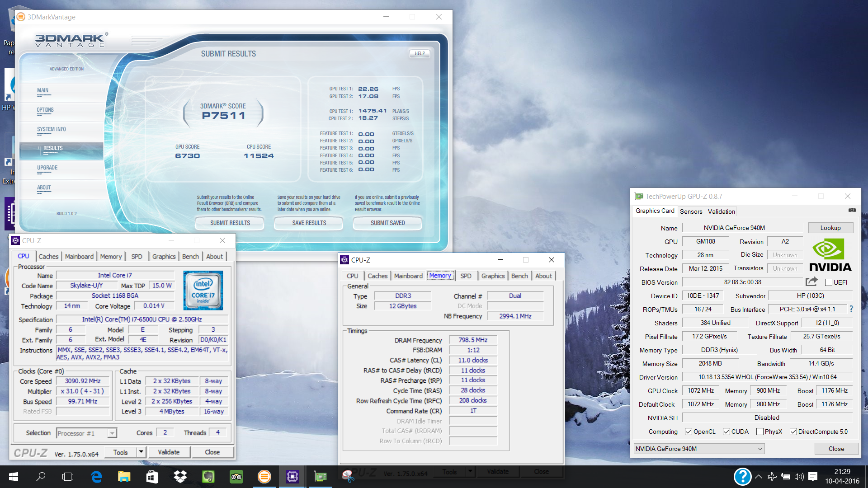Open the Windows Start menu
Viewport: 868px width, 488px height.
13,477
